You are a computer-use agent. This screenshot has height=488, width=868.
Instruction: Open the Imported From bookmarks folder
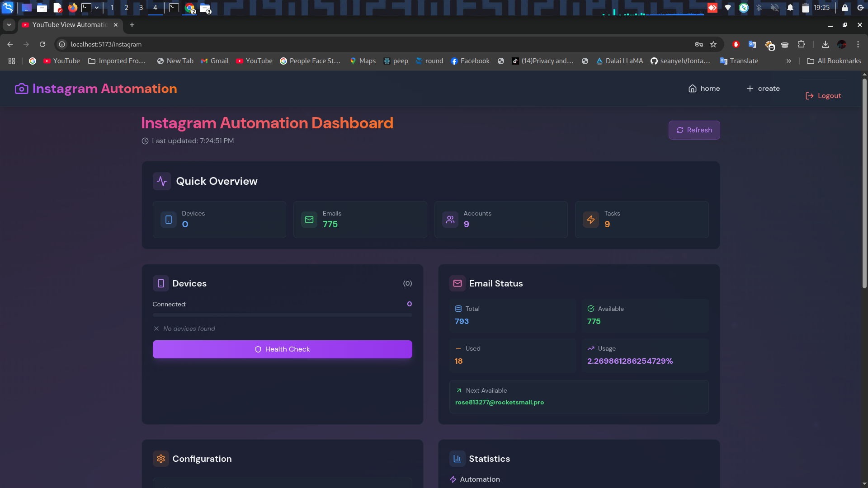117,61
